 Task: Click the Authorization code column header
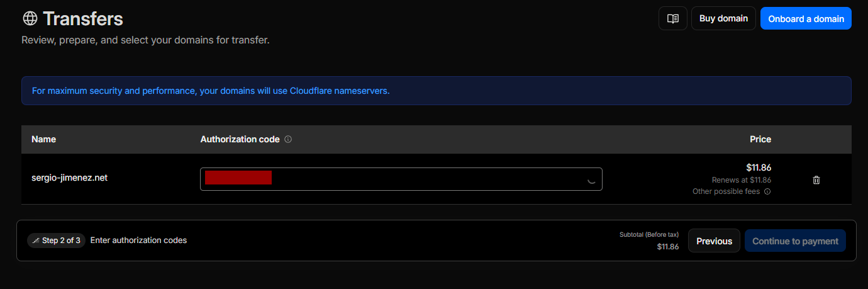(240, 139)
